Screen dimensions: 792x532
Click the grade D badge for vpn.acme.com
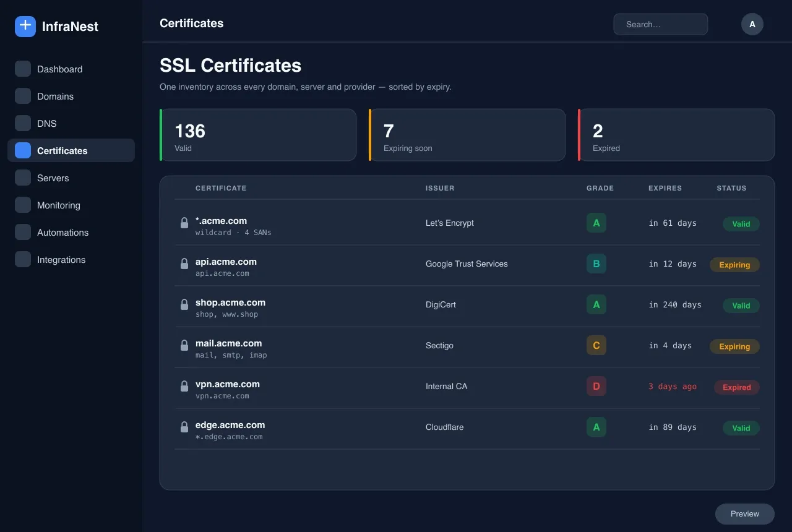(x=596, y=386)
